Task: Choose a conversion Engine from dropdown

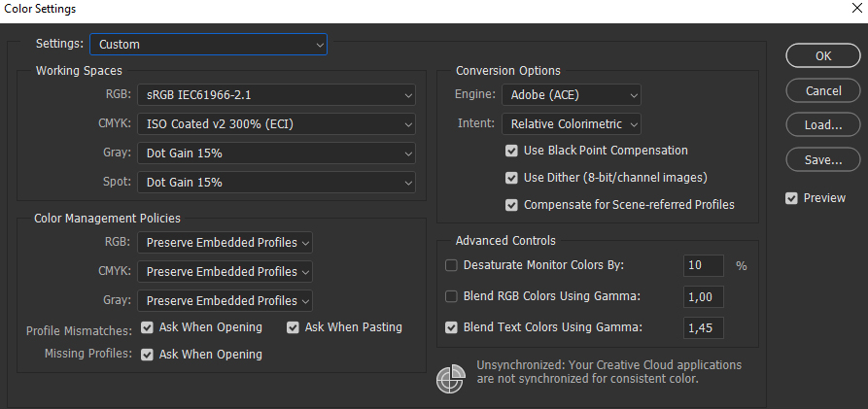Action: click(x=572, y=95)
